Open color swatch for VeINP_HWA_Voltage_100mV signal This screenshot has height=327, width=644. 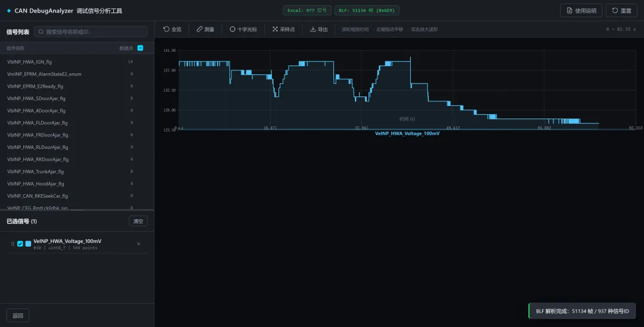pyautogui.click(x=29, y=244)
